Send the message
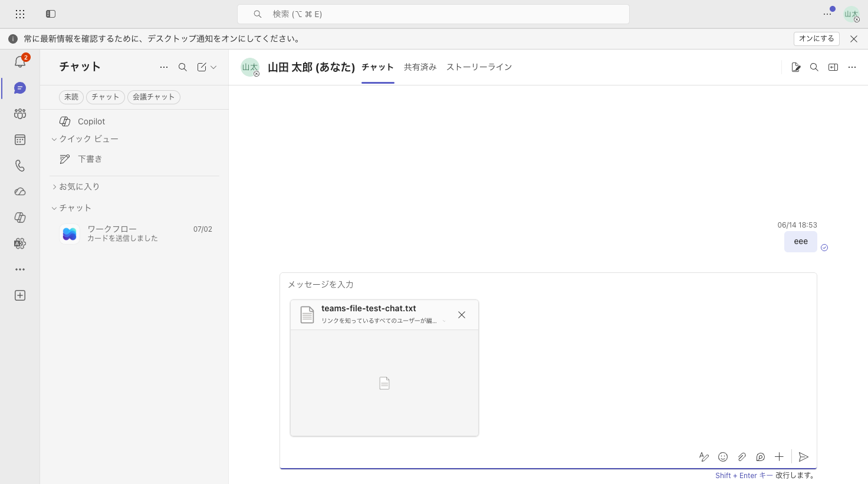The image size is (868, 484). [x=803, y=457]
